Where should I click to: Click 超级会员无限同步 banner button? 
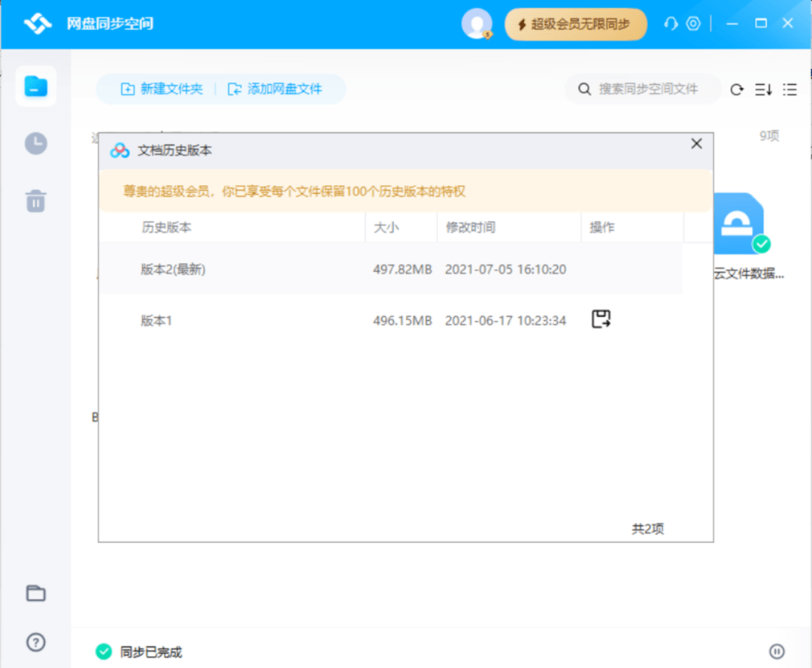pos(575,24)
